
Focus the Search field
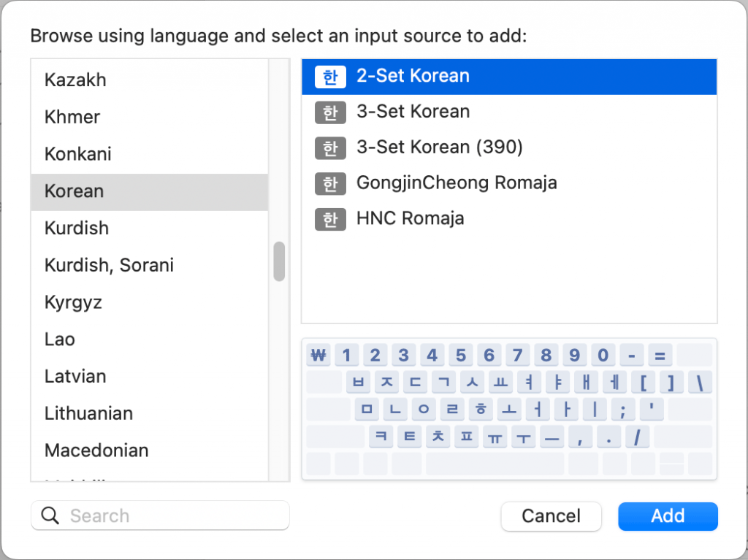click(x=160, y=515)
